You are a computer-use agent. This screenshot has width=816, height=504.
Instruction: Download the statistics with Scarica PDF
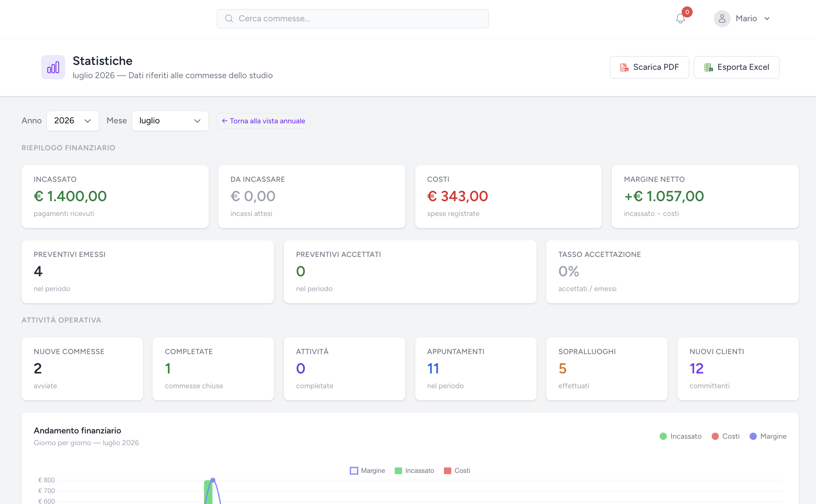[x=649, y=67]
